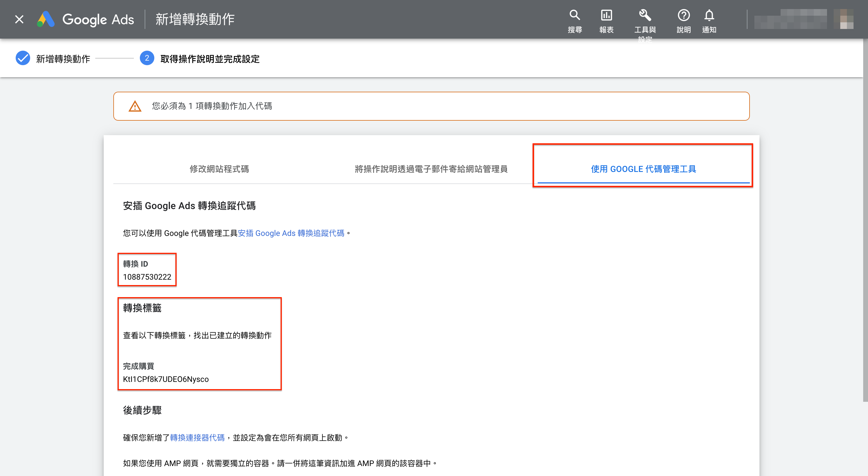
Task: Click the conversion ID value 10887530222
Action: [147, 277]
